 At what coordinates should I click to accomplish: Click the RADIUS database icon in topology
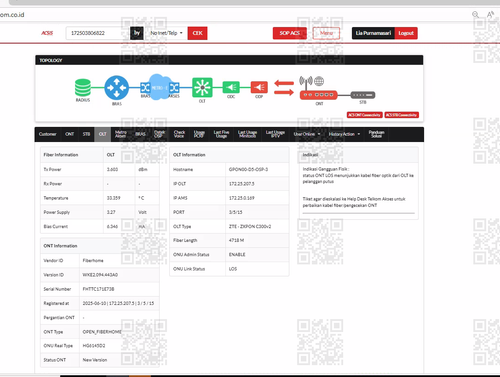pos(83,88)
